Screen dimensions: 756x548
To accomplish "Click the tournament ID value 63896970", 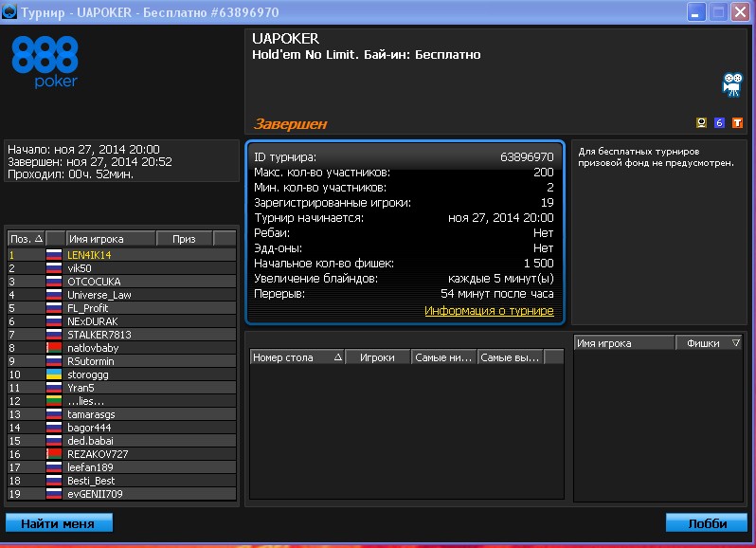I will pos(527,156).
